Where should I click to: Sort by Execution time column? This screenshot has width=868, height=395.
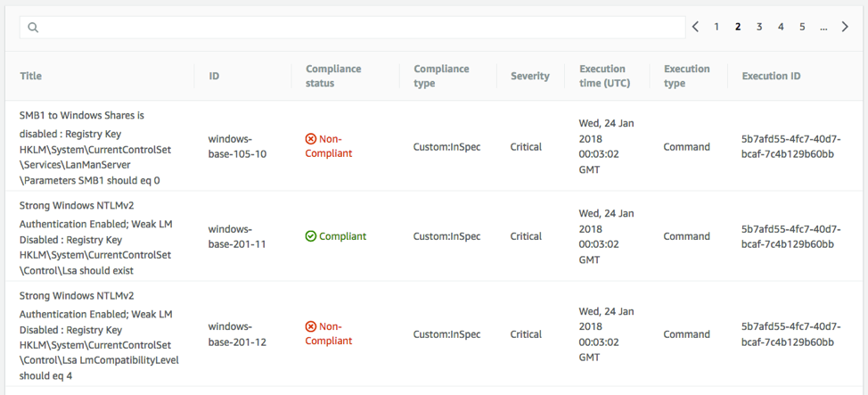click(602, 76)
